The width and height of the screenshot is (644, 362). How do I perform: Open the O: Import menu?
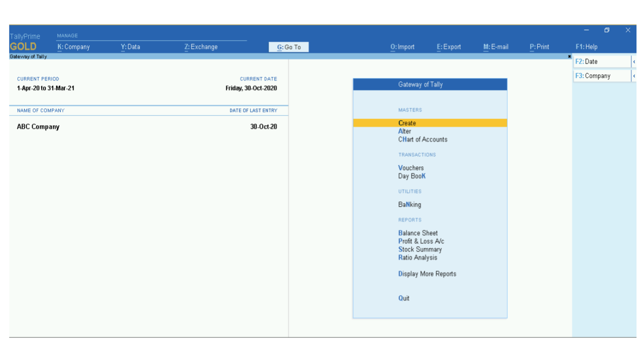click(x=403, y=47)
